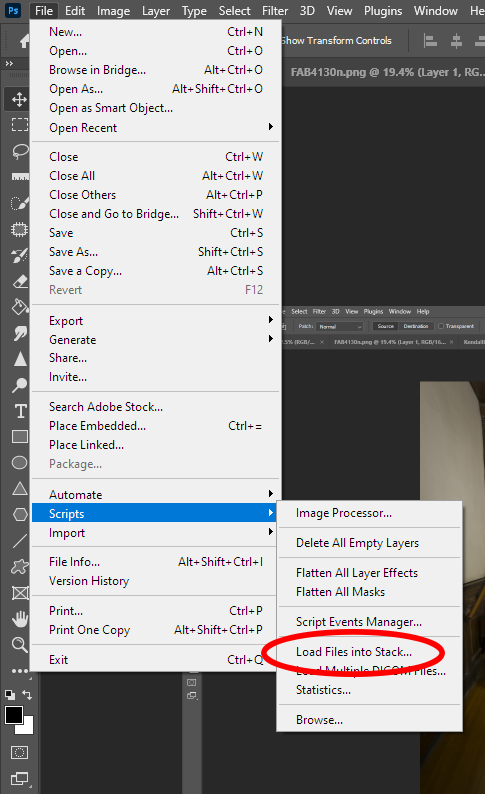Viewport: 485px width, 794px height.
Task: Click the align left edges icon
Action: [x=430, y=41]
